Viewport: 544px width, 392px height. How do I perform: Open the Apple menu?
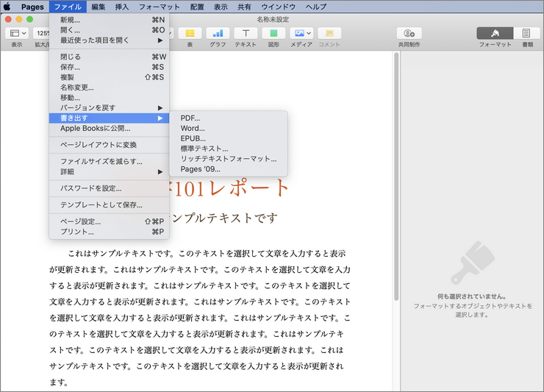(7, 7)
